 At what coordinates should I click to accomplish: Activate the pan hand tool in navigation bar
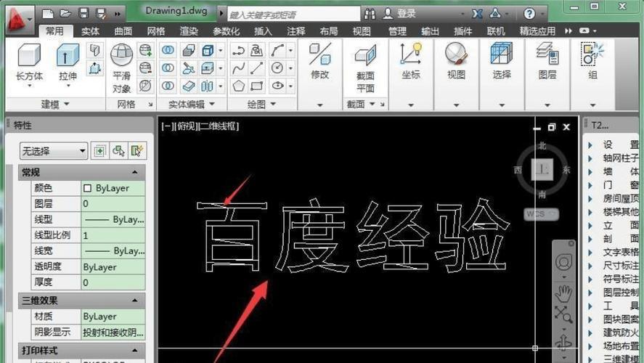pyautogui.click(x=563, y=293)
